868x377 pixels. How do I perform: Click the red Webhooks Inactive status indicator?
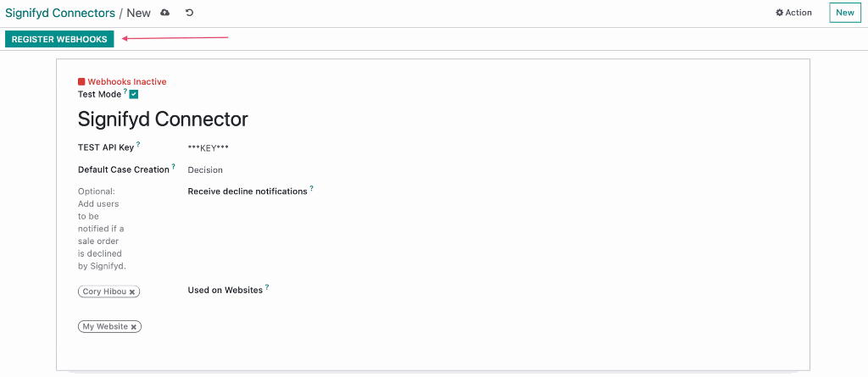coord(122,82)
